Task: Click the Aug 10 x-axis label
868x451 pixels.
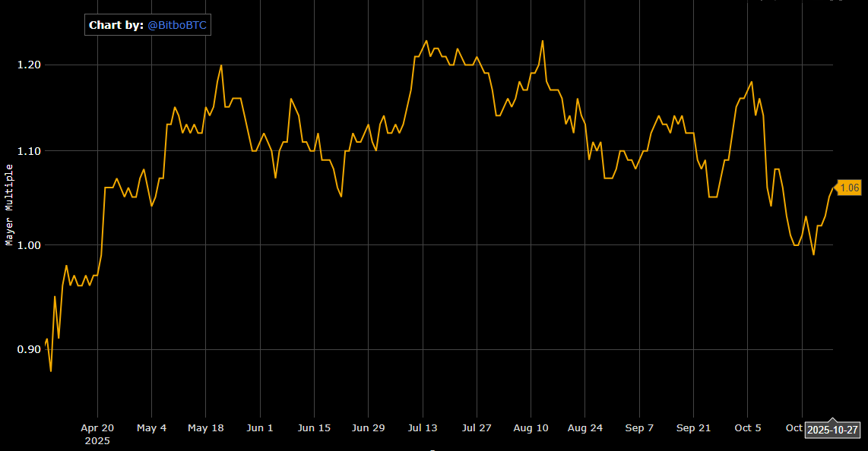Action: click(531, 428)
